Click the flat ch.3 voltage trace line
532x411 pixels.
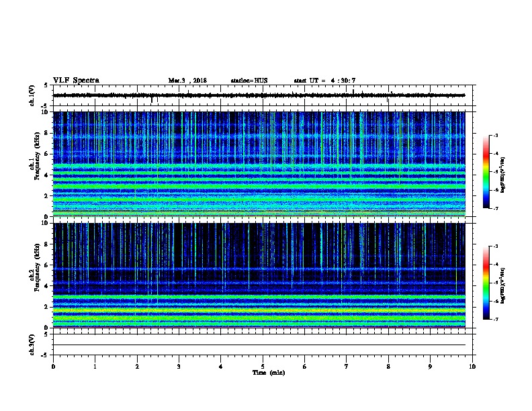click(259, 345)
